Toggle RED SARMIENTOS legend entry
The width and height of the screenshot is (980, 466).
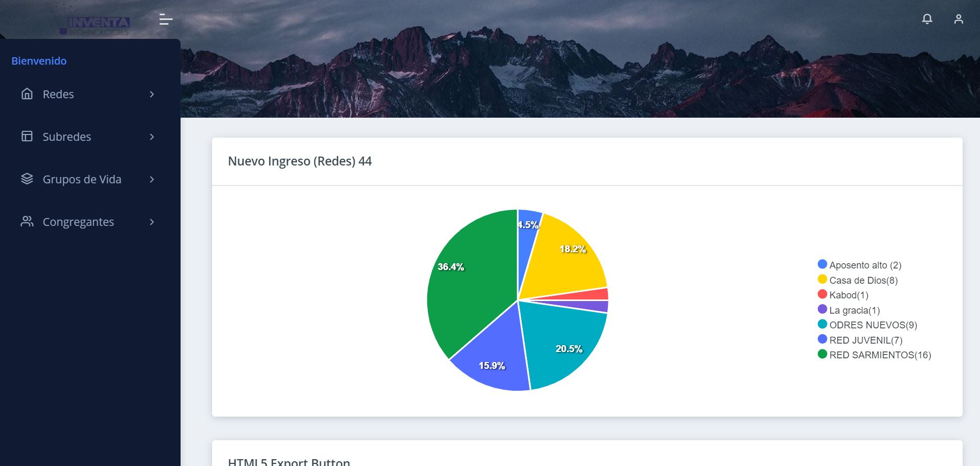click(880, 355)
